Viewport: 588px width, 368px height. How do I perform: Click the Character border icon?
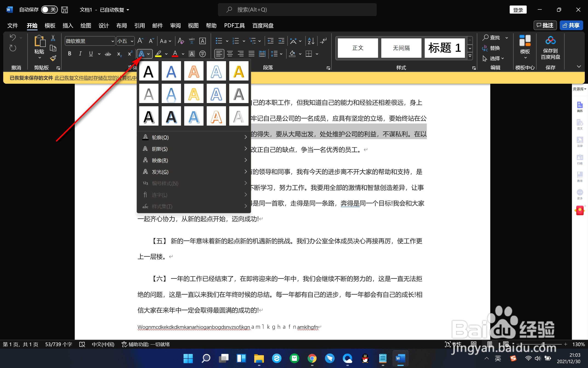[x=203, y=41]
